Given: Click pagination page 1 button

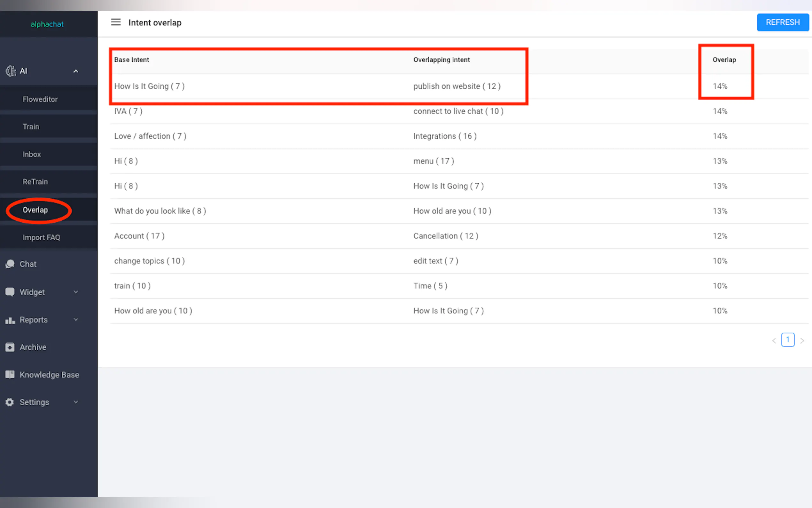Looking at the screenshot, I should coord(787,340).
